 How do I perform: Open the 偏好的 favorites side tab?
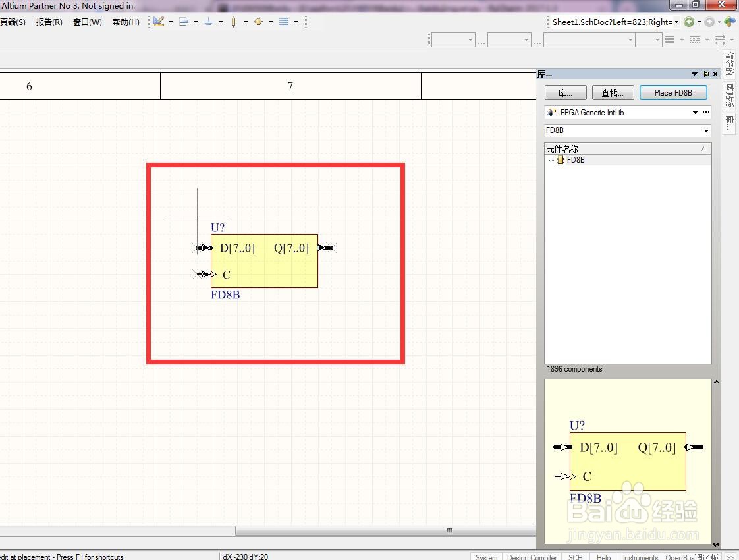tap(730, 64)
